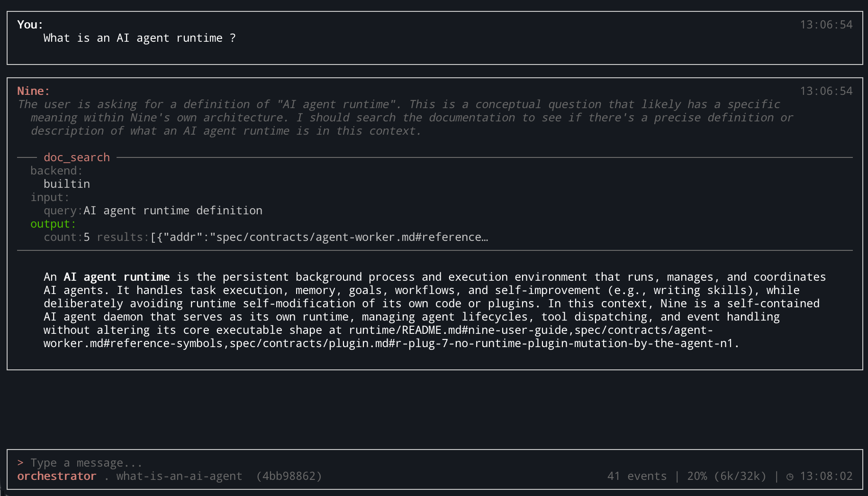Click session ID '(4bb98862)'

pos(289,476)
